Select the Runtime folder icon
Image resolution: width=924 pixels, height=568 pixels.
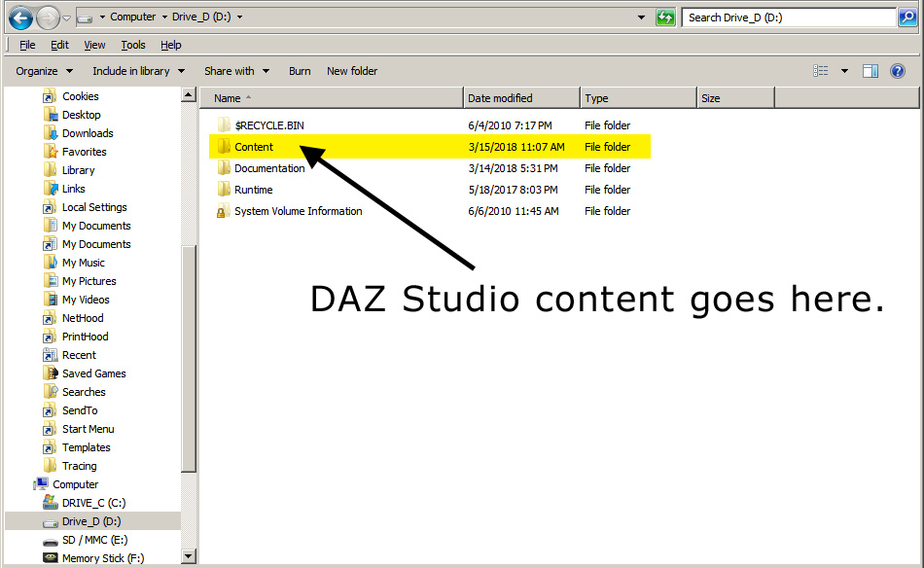coord(224,189)
